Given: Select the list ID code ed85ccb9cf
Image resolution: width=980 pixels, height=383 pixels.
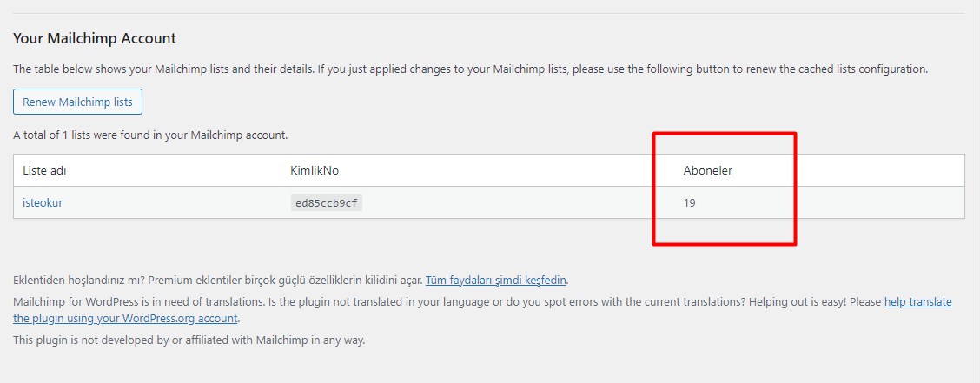Looking at the screenshot, I should click(x=327, y=203).
